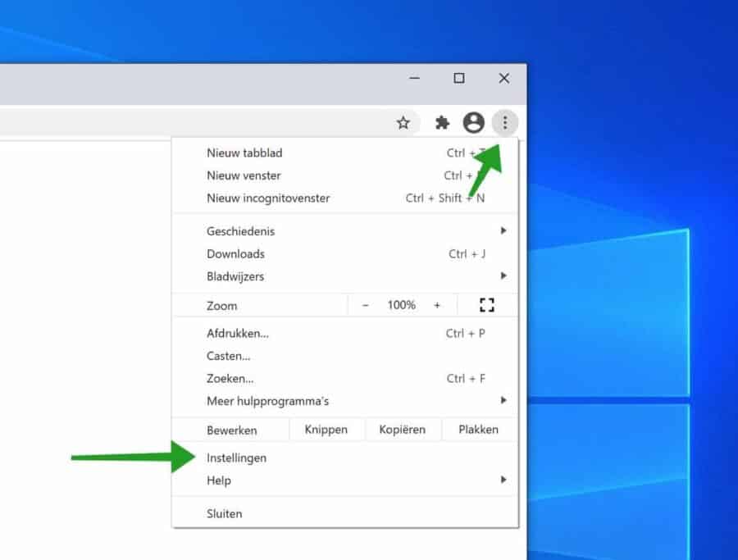This screenshot has height=560, width=738.
Task: Increase zoom with the plus button
Action: click(x=437, y=305)
